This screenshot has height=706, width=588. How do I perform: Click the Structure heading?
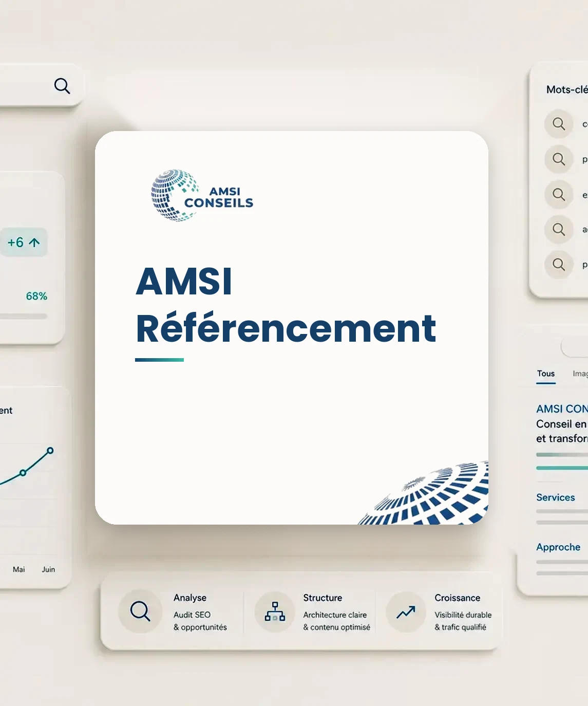(x=323, y=598)
